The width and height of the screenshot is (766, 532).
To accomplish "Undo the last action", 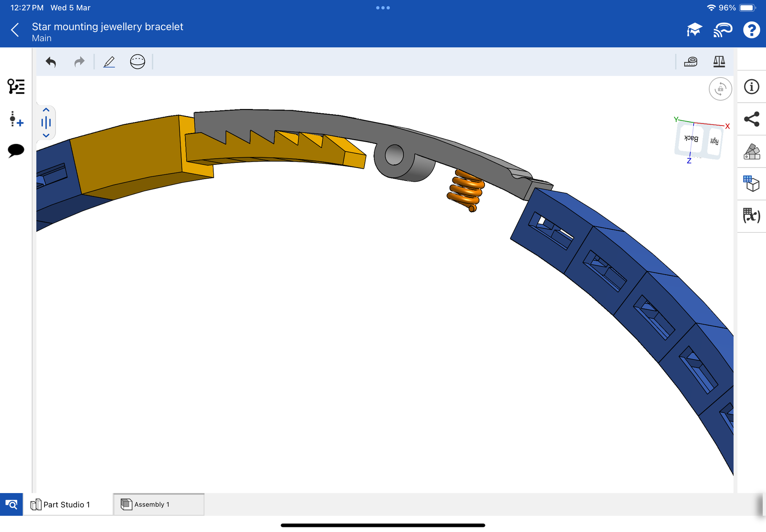I will tap(51, 62).
